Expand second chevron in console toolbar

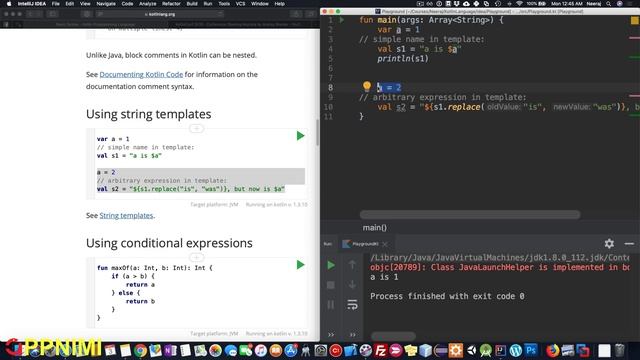click(x=352, y=335)
